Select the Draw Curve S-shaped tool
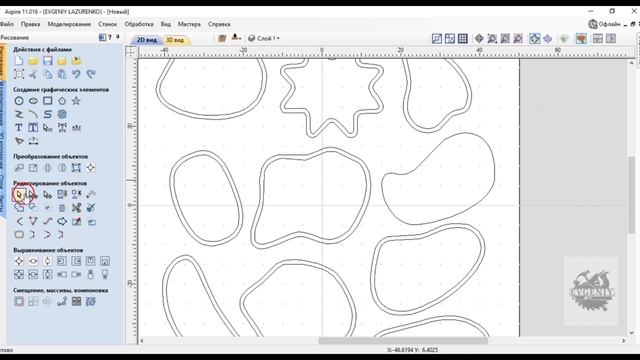 [48, 114]
